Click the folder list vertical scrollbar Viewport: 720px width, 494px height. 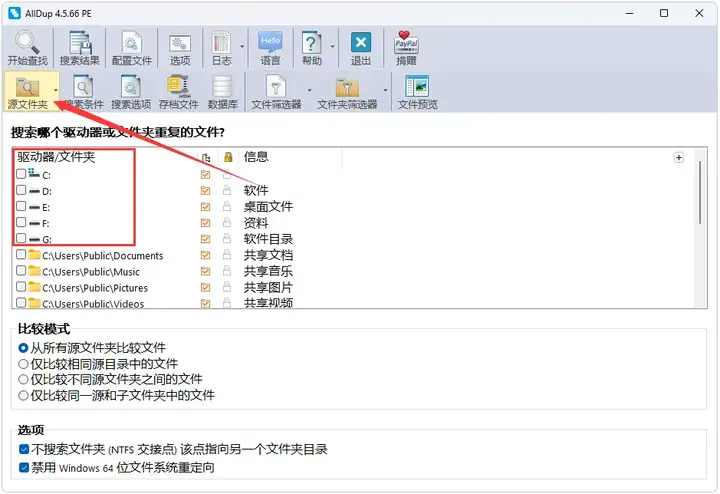click(700, 192)
